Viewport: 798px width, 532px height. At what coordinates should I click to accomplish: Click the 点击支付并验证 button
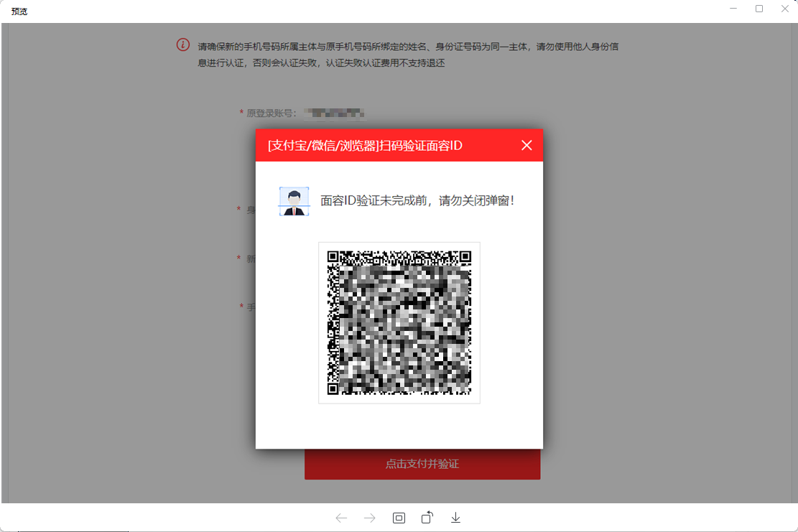click(x=422, y=464)
